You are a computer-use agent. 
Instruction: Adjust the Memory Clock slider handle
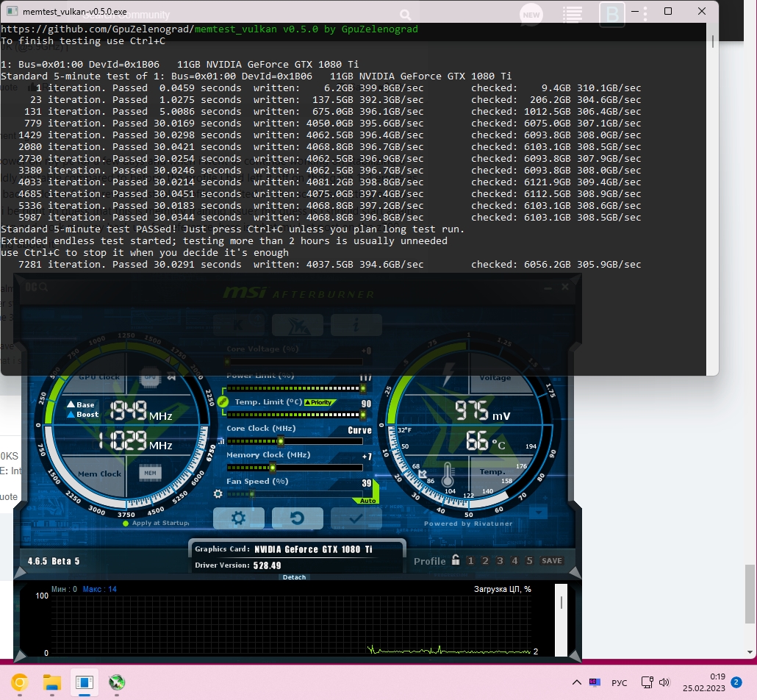coord(272,468)
